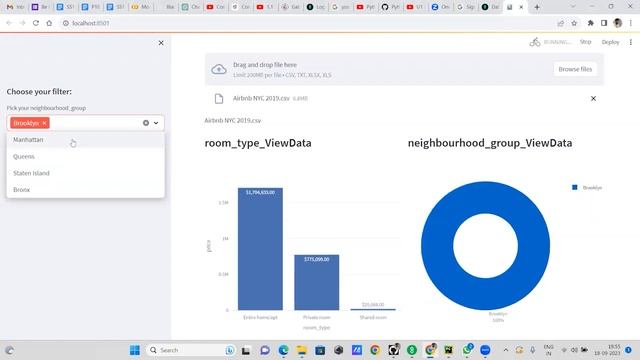Close the sidebar with the X icon
This screenshot has width=640, height=360.
pos(161,43)
